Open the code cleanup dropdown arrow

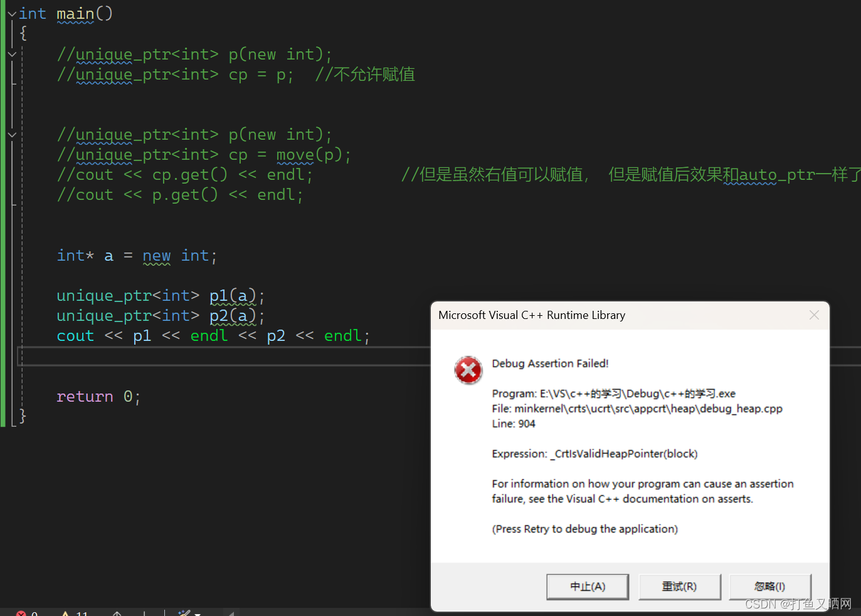pos(198,613)
